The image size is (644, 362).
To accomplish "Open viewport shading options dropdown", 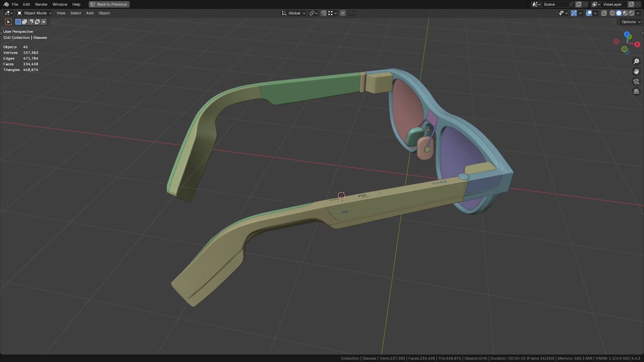I will point(638,13).
